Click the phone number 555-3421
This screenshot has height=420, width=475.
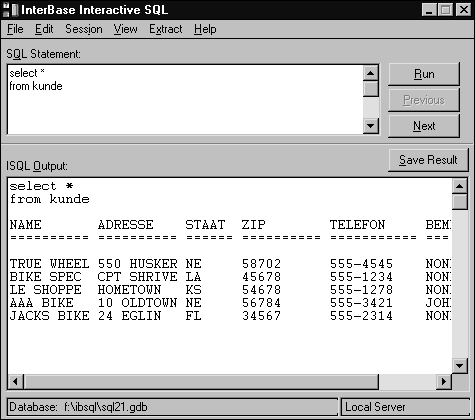pyautogui.click(x=361, y=303)
